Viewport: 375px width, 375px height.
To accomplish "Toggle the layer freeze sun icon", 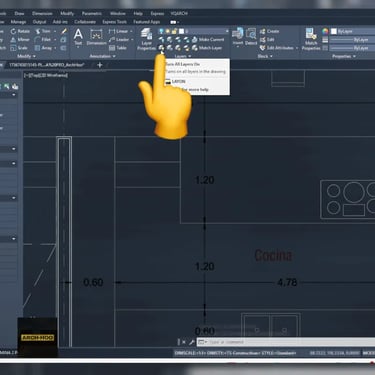I will click(x=168, y=31).
